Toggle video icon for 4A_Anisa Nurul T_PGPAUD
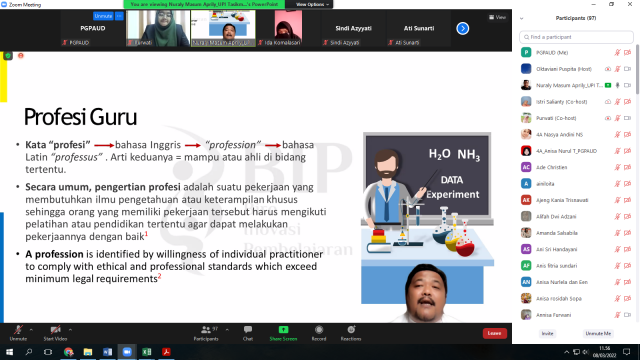This screenshot has height=360, width=640. (627, 151)
